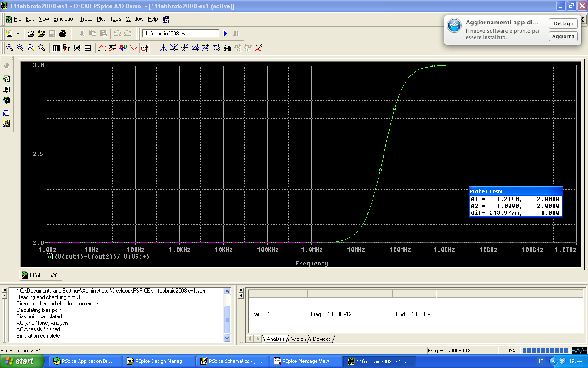Image resolution: width=588 pixels, height=368 pixels.
Task: Click the Aggiorna button in notification
Action: (x=563, y=36)
